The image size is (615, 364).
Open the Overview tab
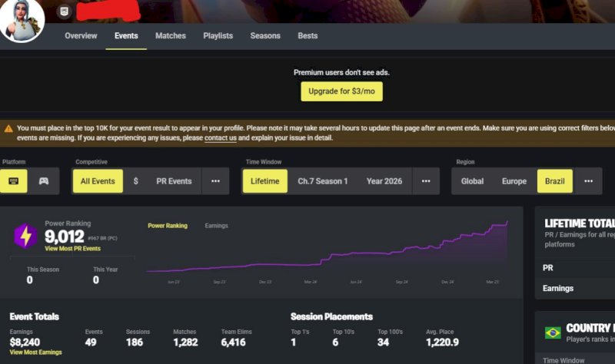tap(81, 35)
